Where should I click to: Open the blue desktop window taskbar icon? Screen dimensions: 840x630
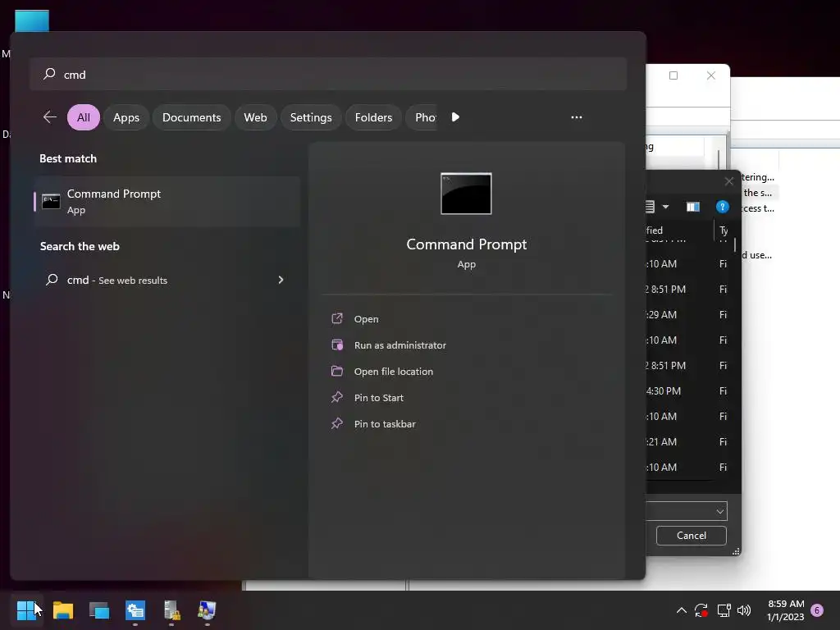(x=99, y=610)
